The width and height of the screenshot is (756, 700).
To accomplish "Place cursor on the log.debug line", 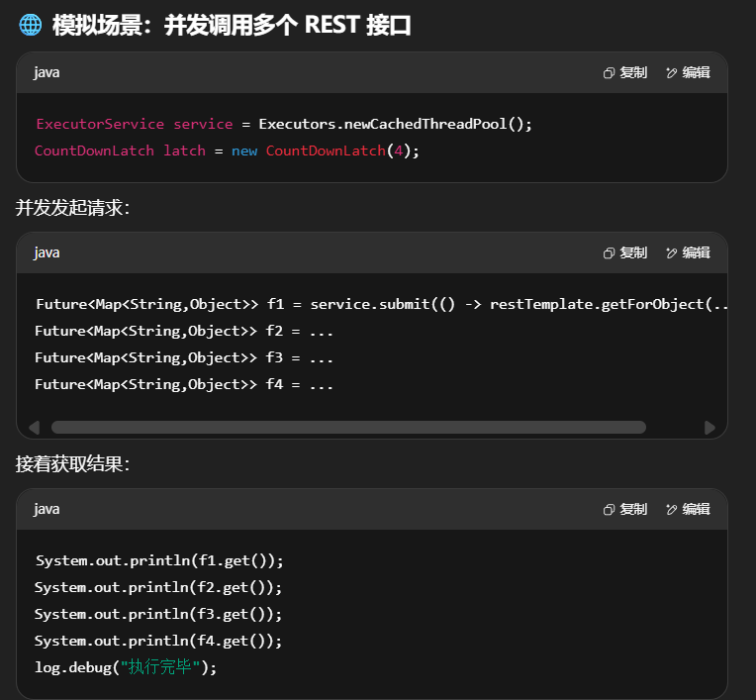I will coord(125,667).
